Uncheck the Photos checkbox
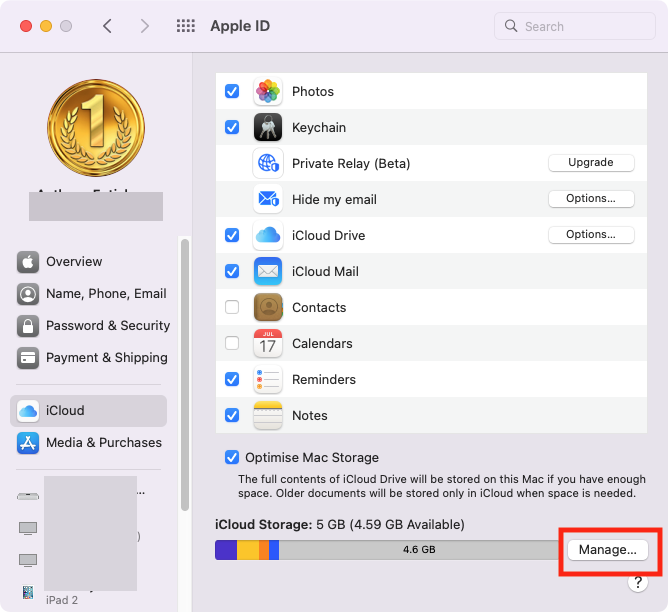Screen dimensions: 668x612 [x=232, y=91]
